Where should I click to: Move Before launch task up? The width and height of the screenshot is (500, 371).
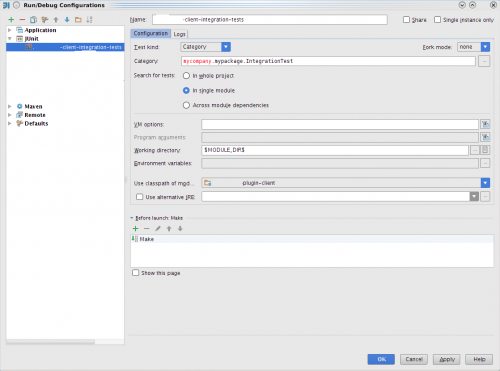point(169,228)
